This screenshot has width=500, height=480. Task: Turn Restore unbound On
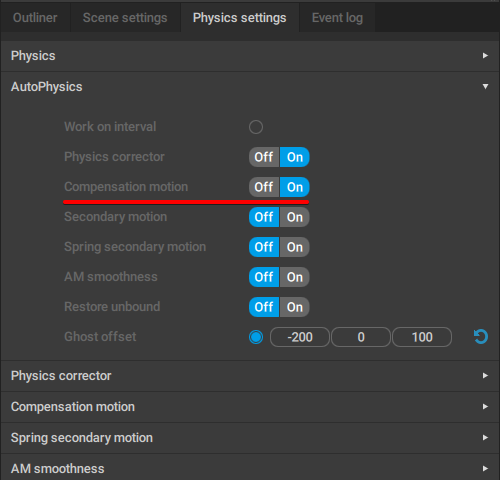tap(295, 307)
